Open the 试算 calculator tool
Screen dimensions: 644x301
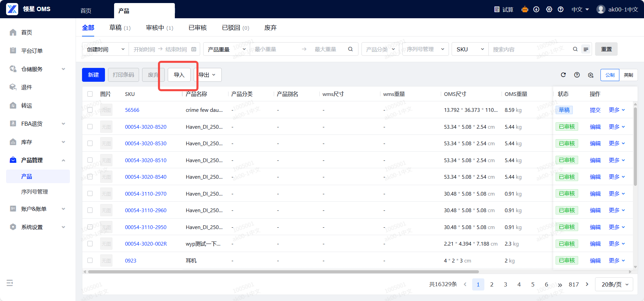(504, 9)
